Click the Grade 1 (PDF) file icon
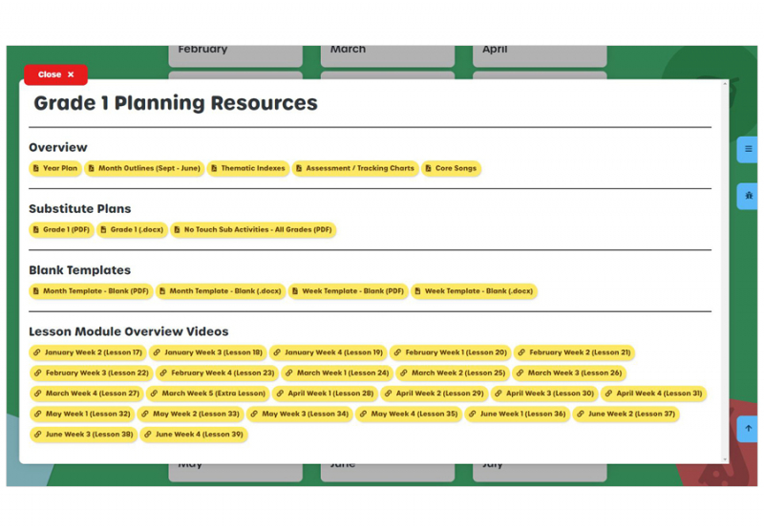764x532 pixels. tap(36, 229)
